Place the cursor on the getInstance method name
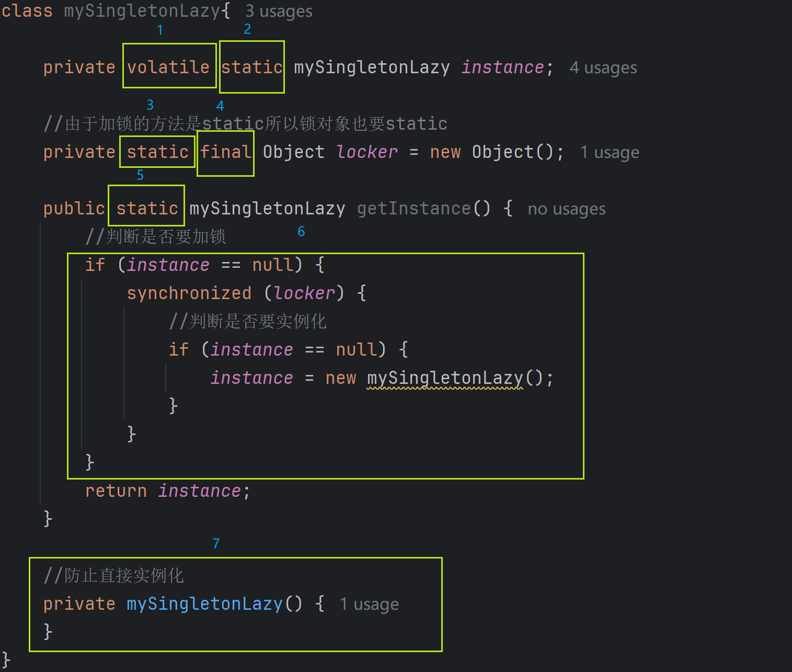The height and width of the screenshot is (672, 792). (414, 208)
